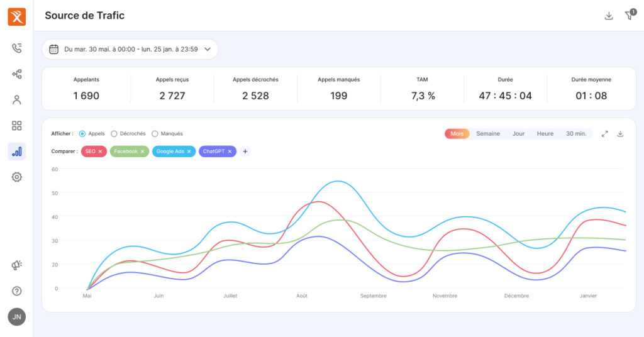Screen dimensions: 644x337
Task: Open the megaphone campaigns icon
Action: click(x=16, y=265)
